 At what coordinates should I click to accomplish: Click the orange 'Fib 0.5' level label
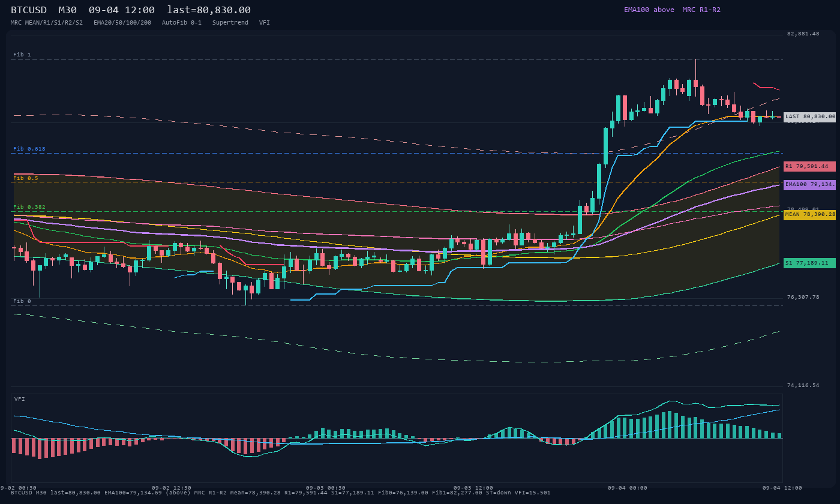[x=26, y=178]
